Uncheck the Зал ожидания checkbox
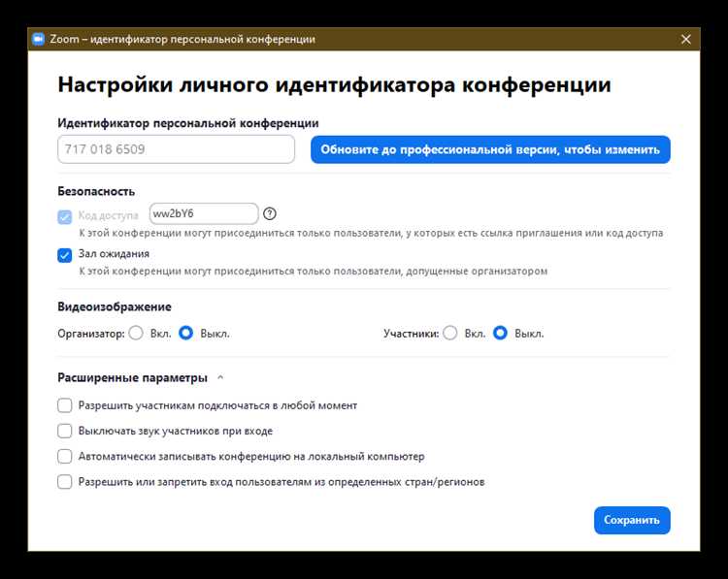 coord(64,255)
